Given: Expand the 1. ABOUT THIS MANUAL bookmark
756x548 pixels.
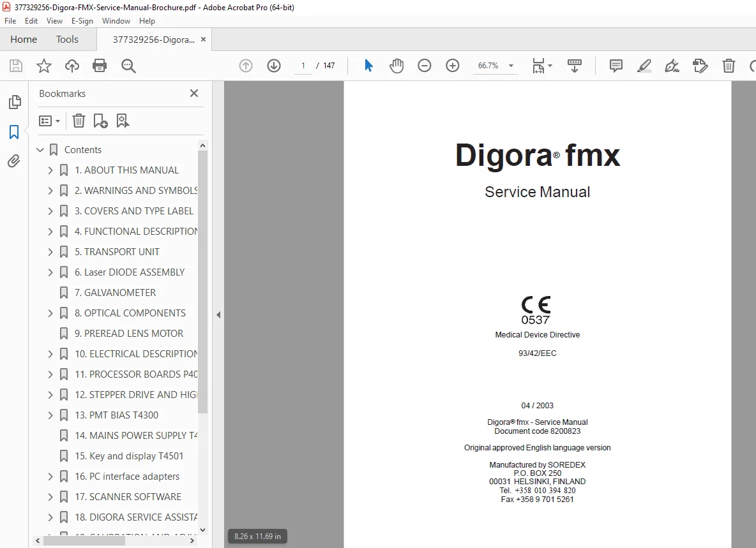Looking at the screenshot, I should (x=50, y=170).
